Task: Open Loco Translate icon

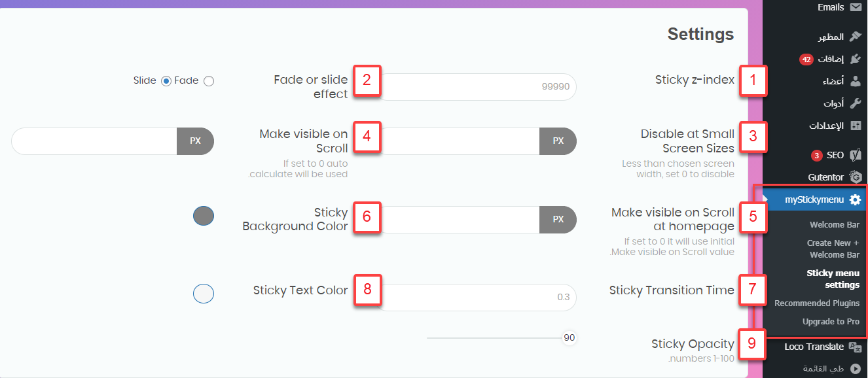Action: click(x=856, y=347)
